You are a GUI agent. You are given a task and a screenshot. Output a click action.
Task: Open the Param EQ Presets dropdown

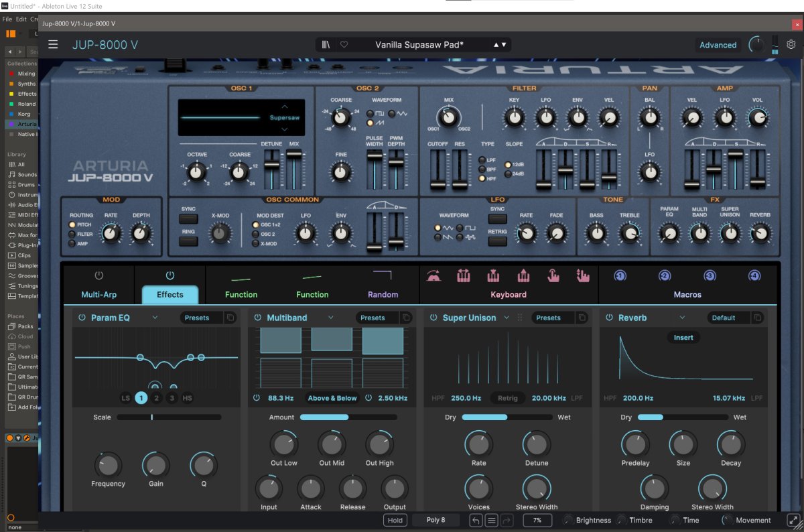201,318
